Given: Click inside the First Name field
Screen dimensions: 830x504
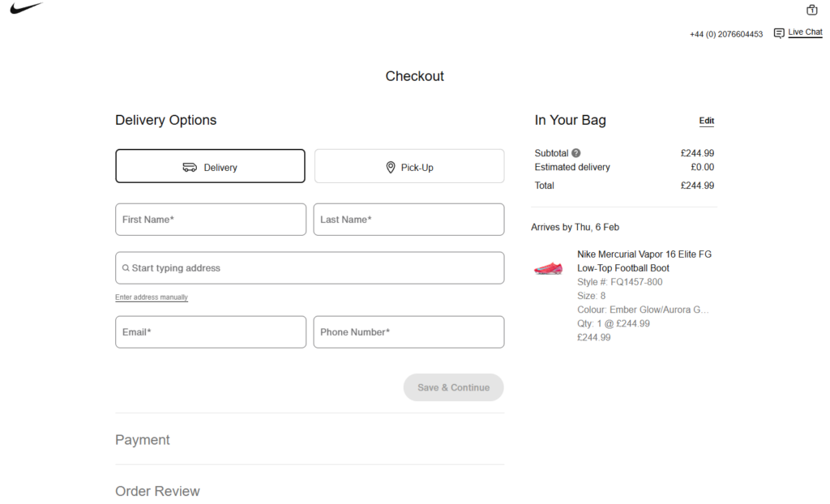Looking at the screenshot, I should (211, 219).
